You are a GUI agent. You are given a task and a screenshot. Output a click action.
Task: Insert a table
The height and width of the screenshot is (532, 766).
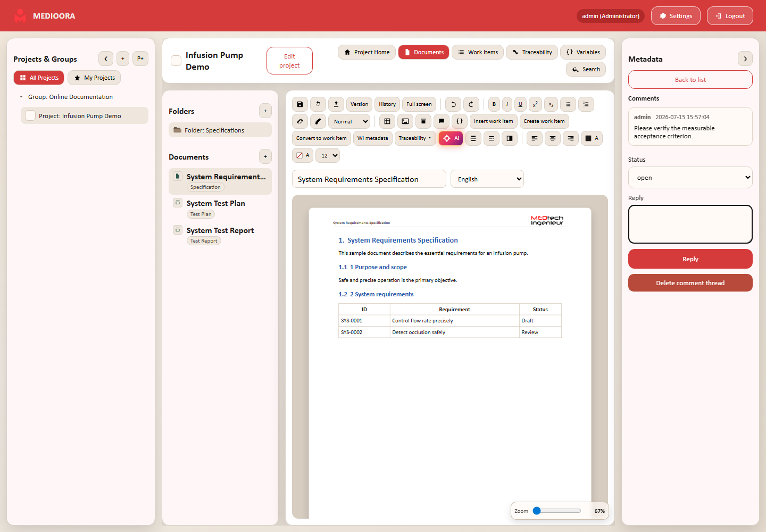coord(387,121)
